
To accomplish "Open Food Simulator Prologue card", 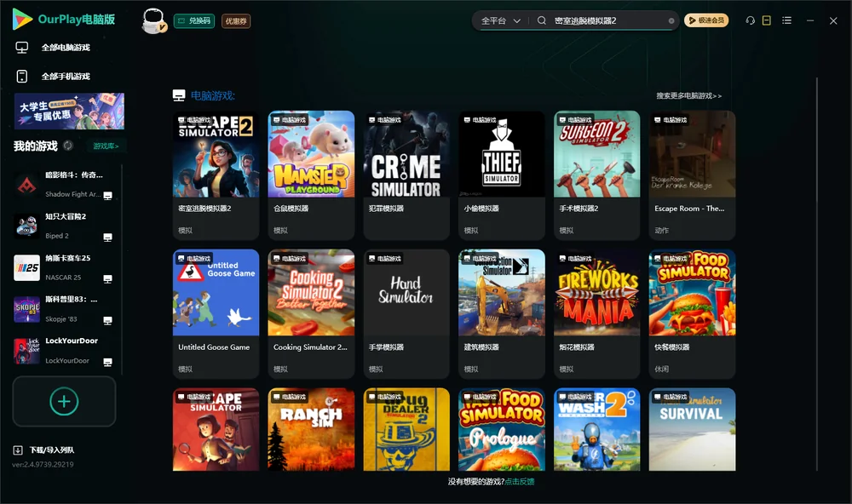I will tap(502, 429).
